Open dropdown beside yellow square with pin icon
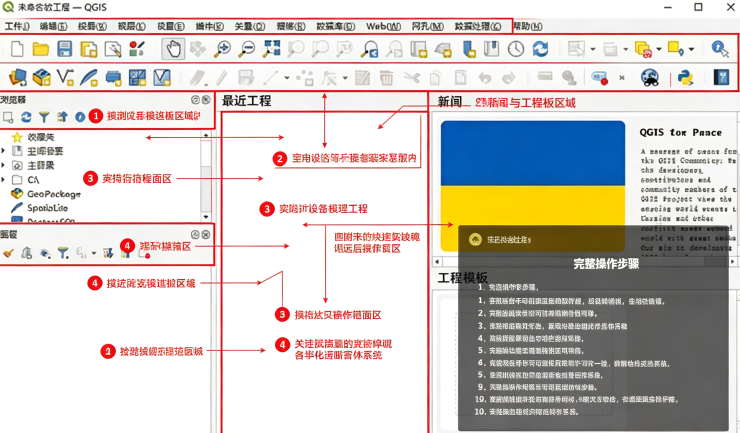This screenshot has width=740, height=433. [691, 49]
